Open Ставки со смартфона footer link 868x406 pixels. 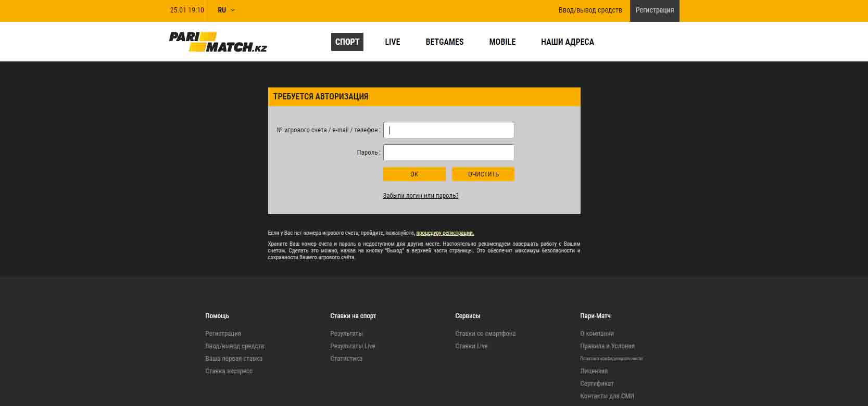click(485, 334)
